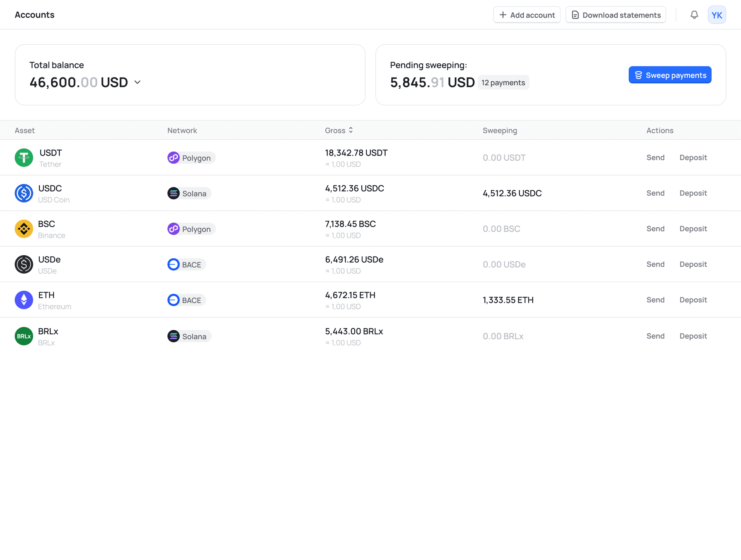Click the YK profile avatar
The width and height of the screenshot is (741, 560).
(x=717, y=15)
